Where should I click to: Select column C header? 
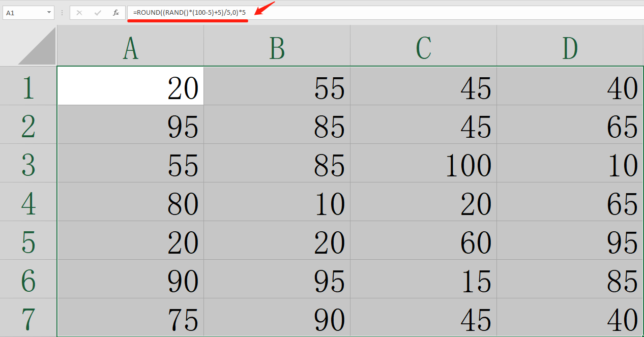(424, 46)
